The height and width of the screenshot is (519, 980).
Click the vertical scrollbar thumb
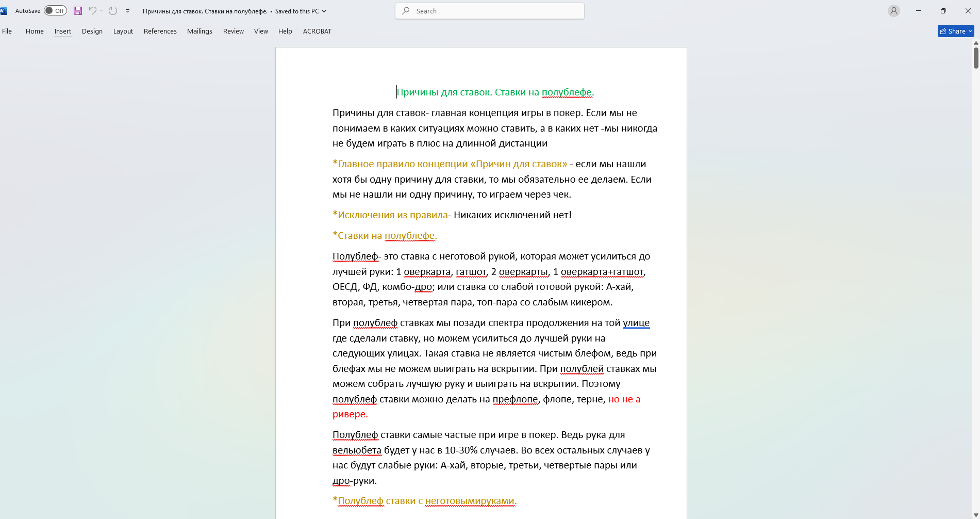coord(976,58)
